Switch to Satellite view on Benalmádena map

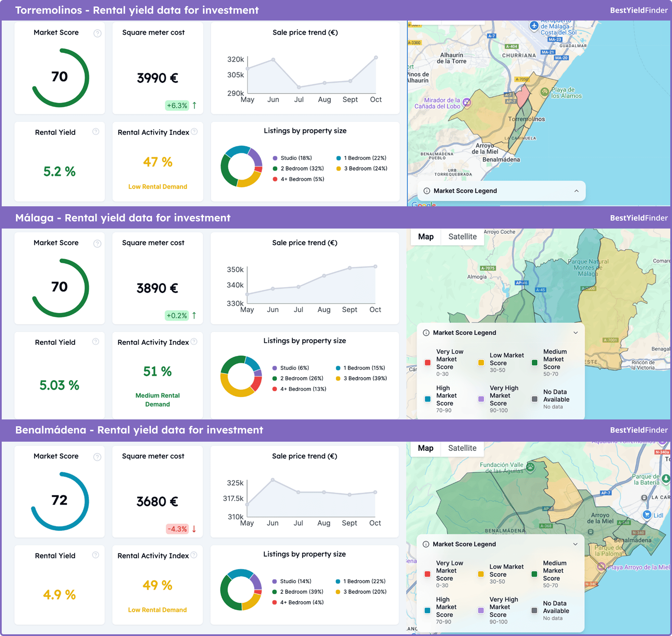462,448
